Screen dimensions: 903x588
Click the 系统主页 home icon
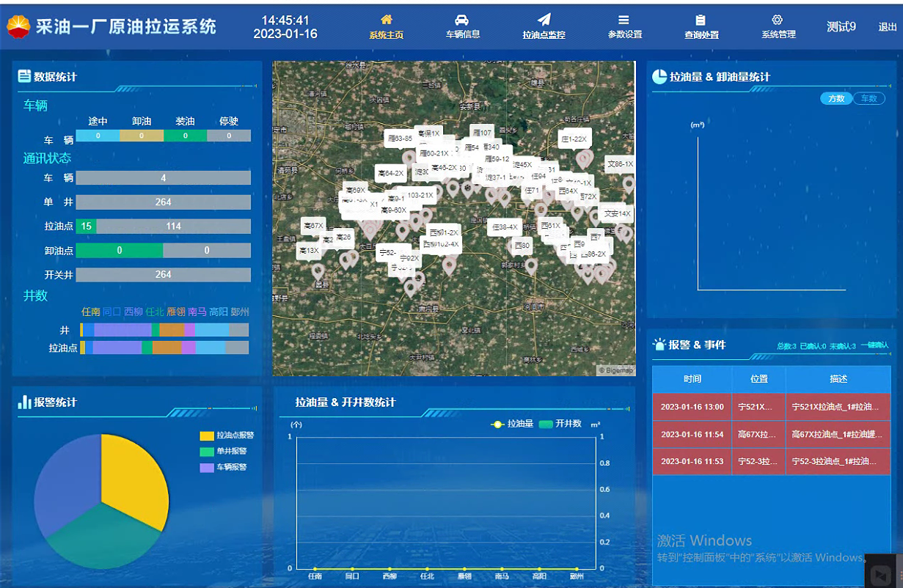click(x=387, y=20)
